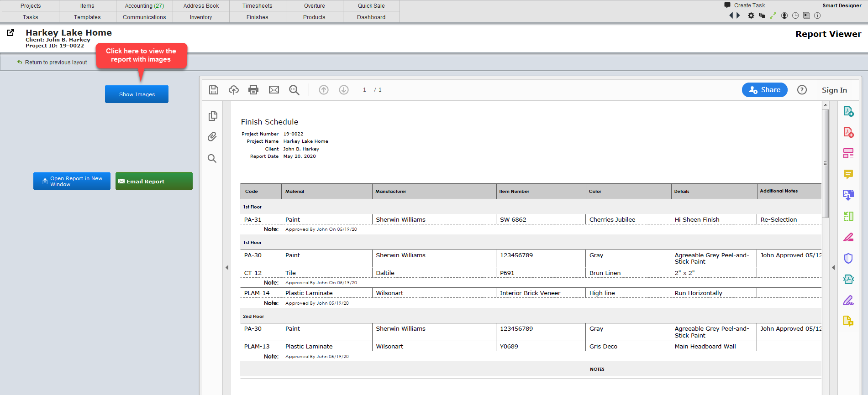Open project in external window icon

[11, 32]
